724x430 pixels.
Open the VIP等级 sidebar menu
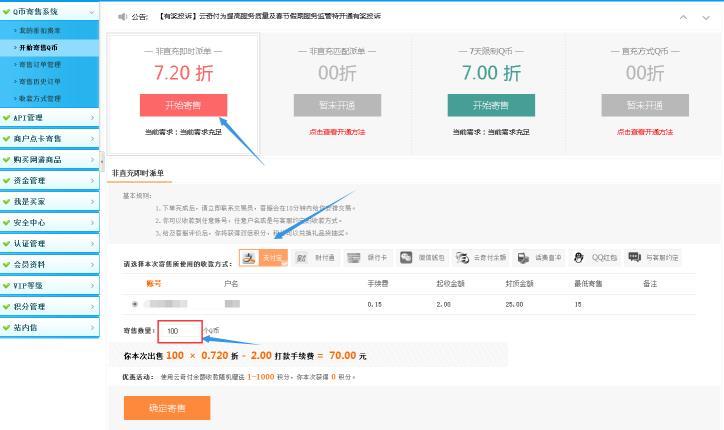[x=49, y=285]
